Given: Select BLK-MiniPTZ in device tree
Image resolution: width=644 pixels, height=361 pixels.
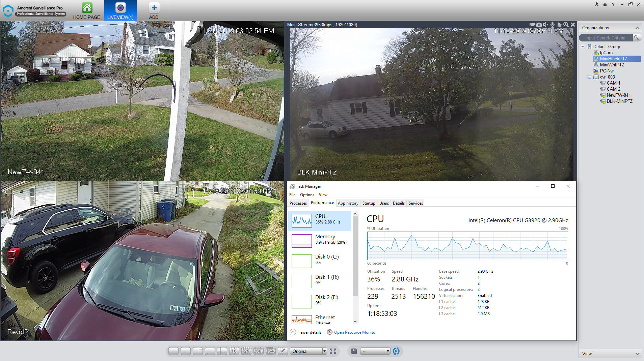Looking at the screenshot, I should (x=619, y=101).
